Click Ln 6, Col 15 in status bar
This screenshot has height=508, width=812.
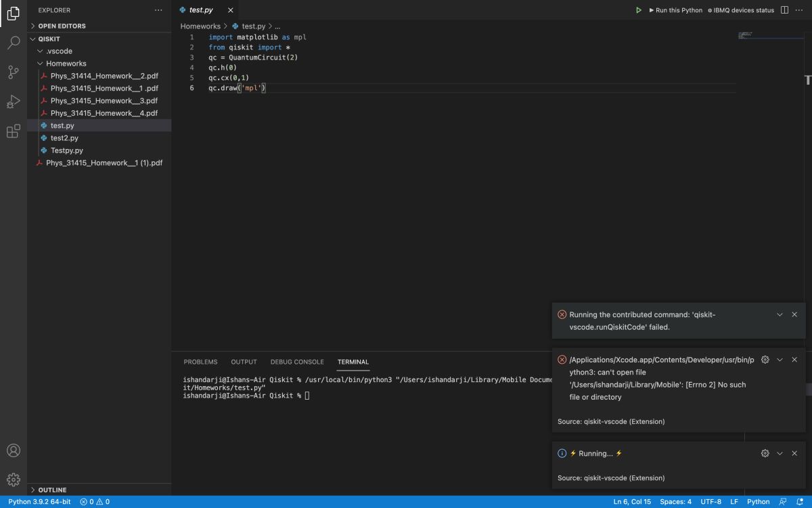pos(632,502)
